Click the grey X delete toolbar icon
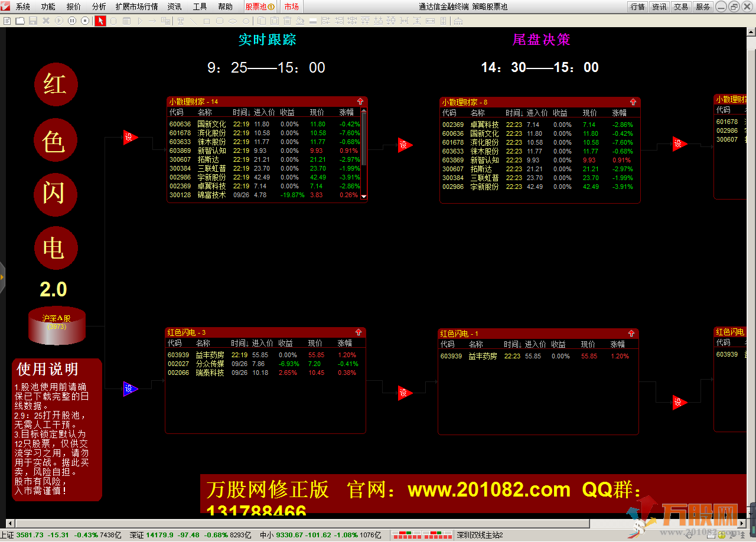The image size is (756, 542). pos(45,21)
